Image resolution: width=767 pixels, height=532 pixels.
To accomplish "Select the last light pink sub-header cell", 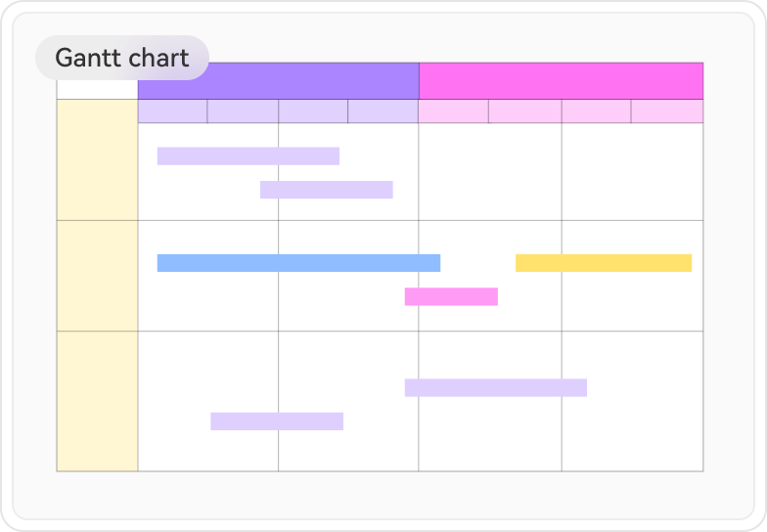I will coord(667,111).
